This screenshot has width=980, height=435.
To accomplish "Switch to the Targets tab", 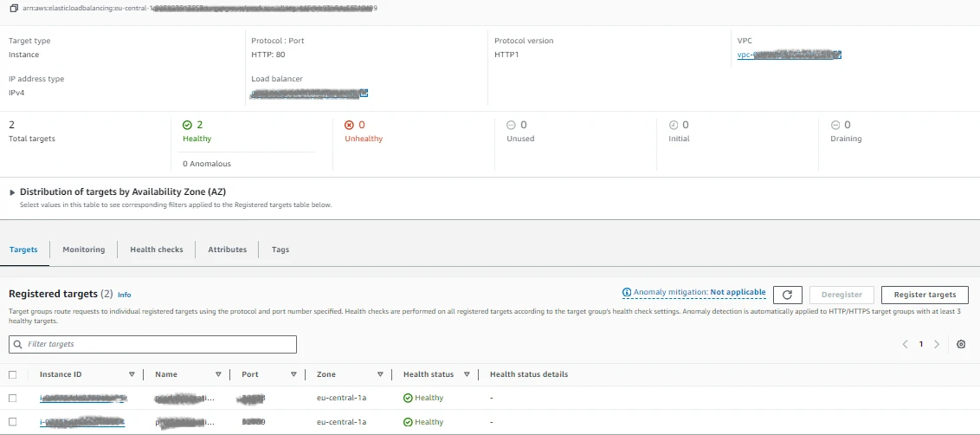I will [23, 249].
